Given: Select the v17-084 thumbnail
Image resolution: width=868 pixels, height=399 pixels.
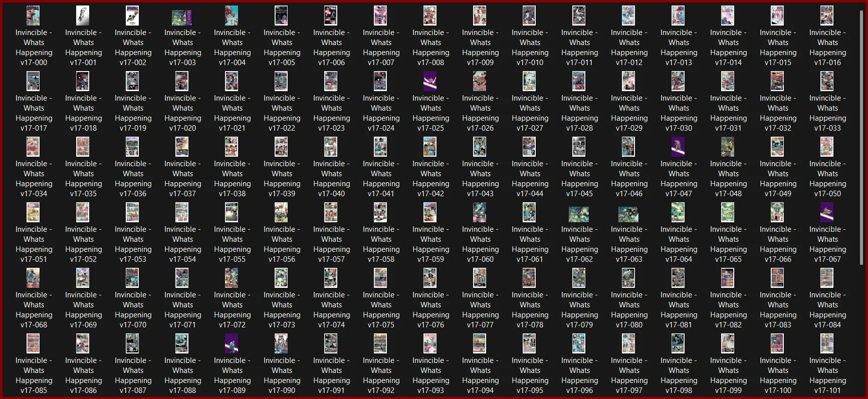Looking at the screenshot, I should tap(827, 278).
